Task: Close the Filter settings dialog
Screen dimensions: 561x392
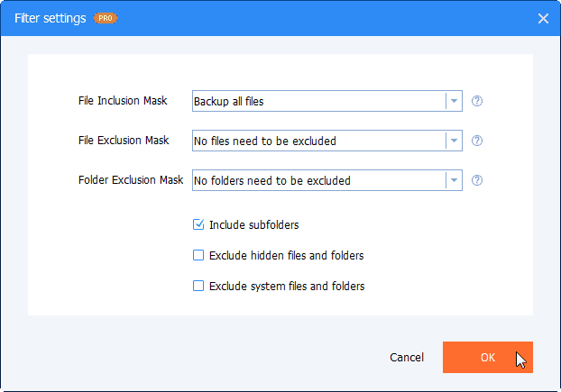Action: 543,18
